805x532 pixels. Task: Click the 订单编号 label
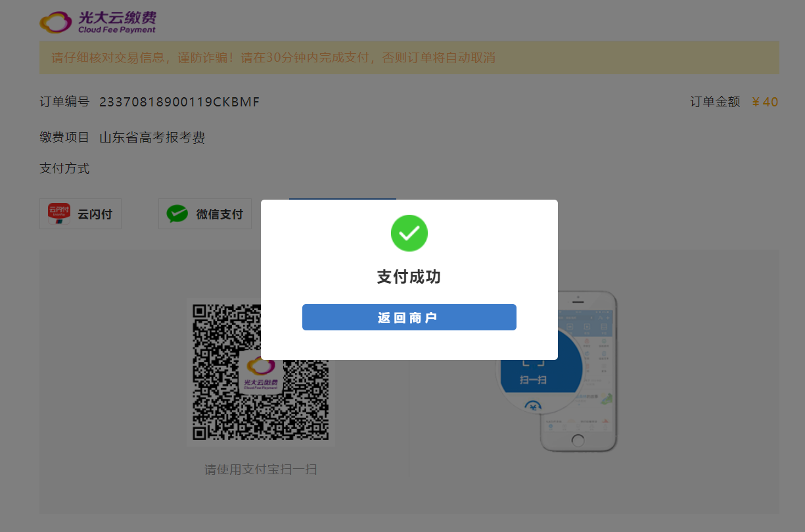tap(64, 102)
